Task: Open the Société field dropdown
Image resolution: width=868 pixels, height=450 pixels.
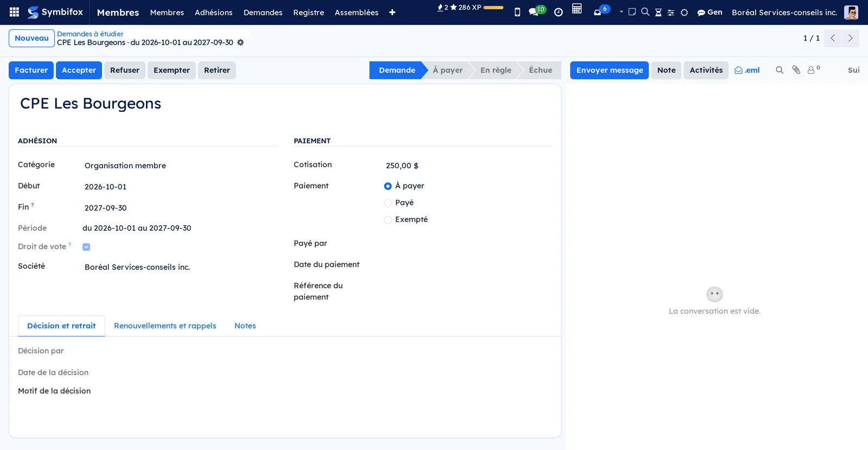Action: coord(179,267)
